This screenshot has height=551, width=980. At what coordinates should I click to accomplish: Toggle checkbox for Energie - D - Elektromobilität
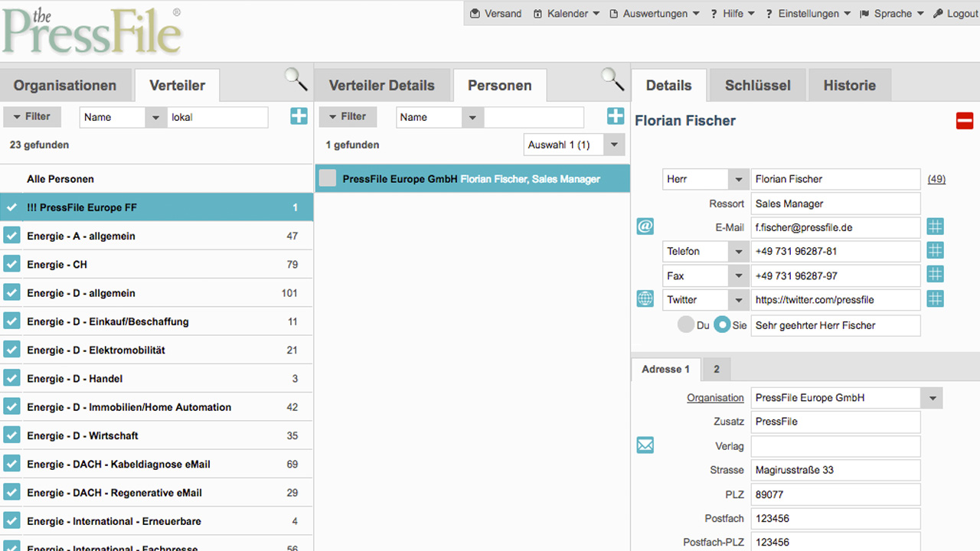point(11,350)
